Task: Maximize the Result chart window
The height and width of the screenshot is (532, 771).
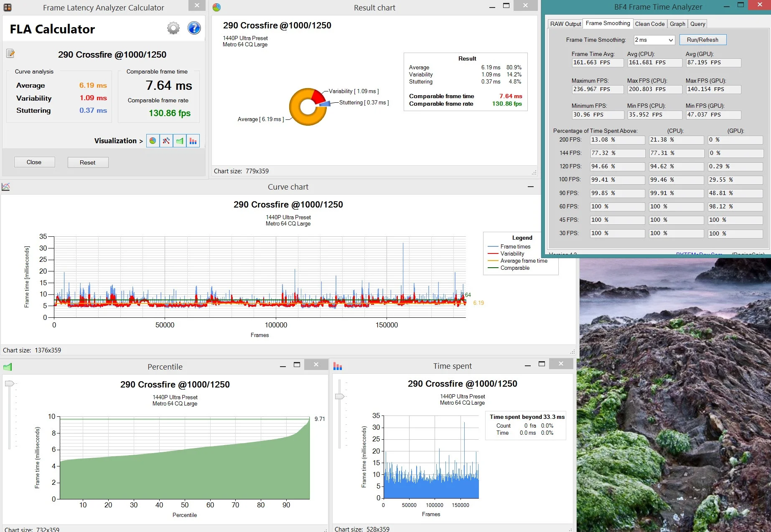Action: (x=506, y=6)
